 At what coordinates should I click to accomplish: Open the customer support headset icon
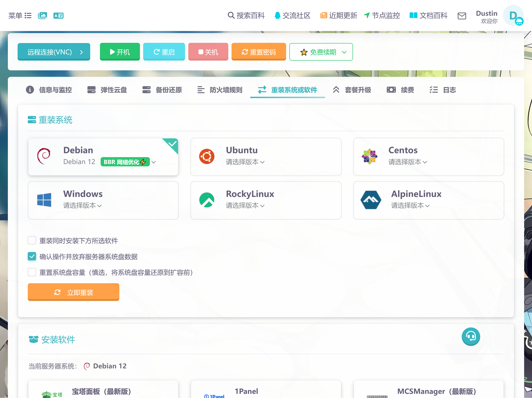(471, 336)
